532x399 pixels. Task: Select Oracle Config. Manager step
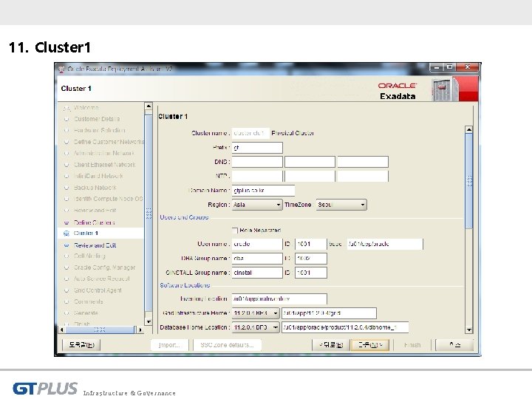(x=104, y=267)
